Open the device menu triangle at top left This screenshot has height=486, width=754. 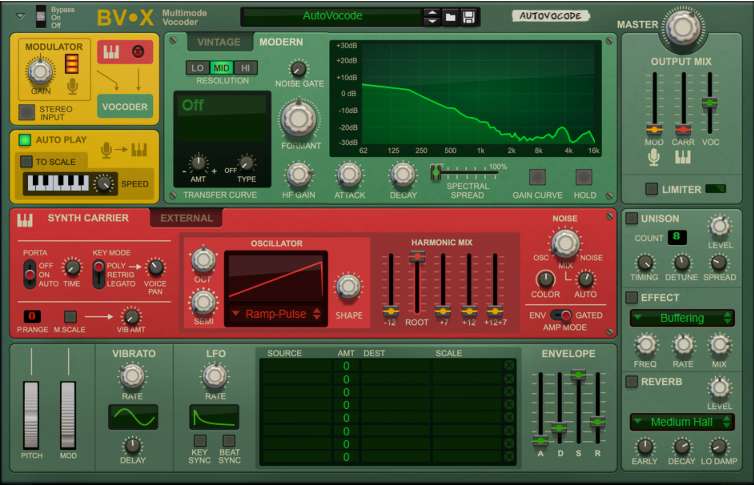coord(20,16)
